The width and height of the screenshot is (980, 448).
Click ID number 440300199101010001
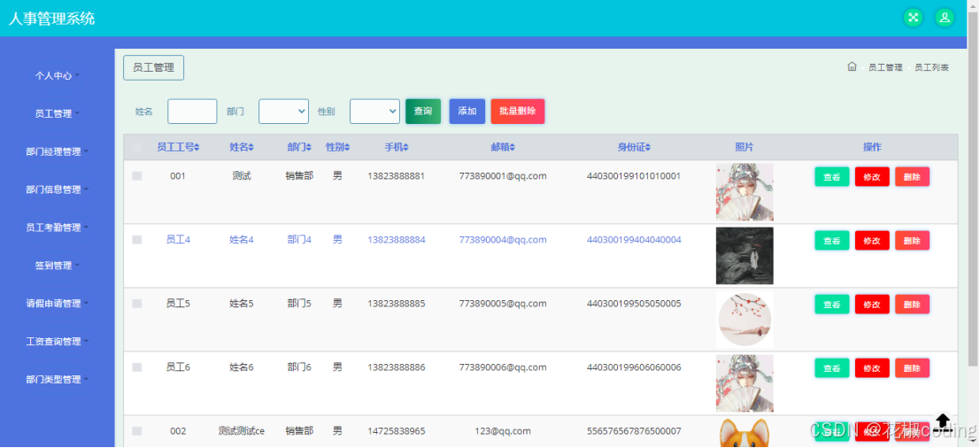coord(634,176)
